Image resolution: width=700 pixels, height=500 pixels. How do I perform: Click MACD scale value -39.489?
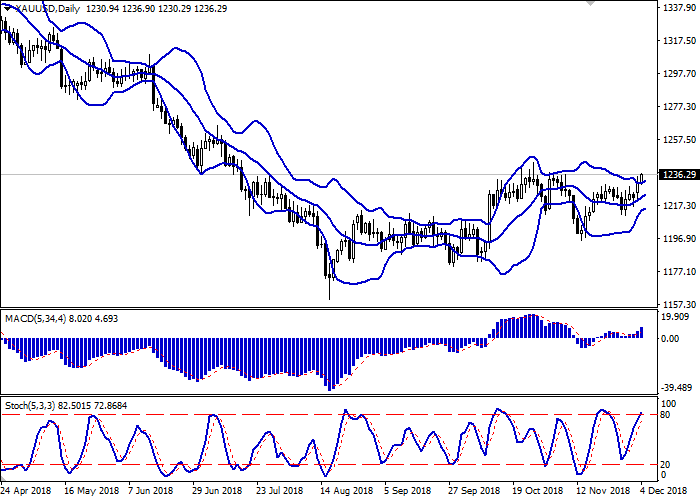point(676,388)
